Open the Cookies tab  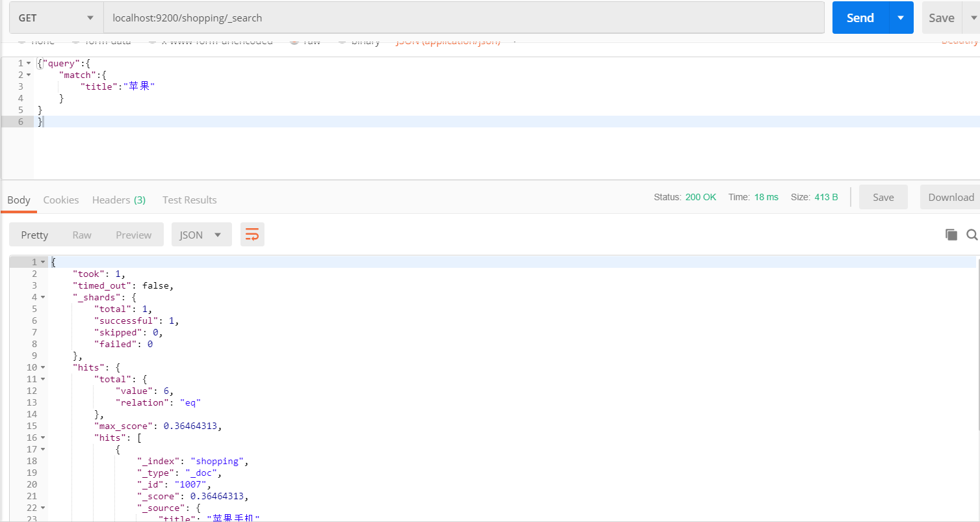click(x=61, y=200)
